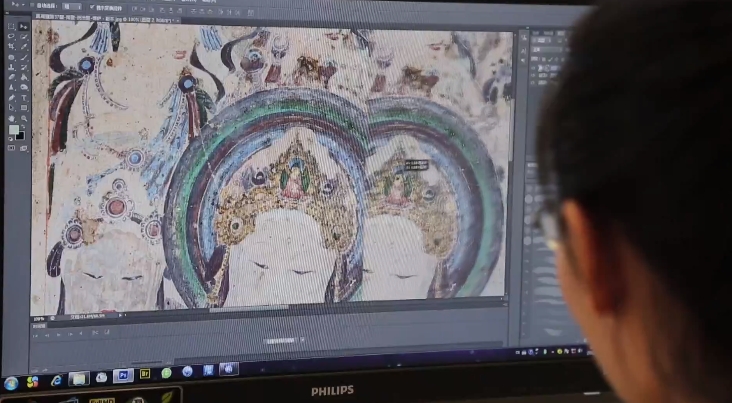This screenshot has width=732, height=403.
Task: Select the Paint Bucket tool
Action: [x=24, y=77]
